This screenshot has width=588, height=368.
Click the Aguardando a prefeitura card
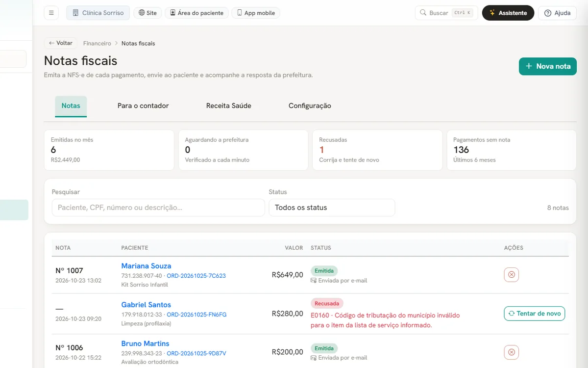[x=244, y=150]
